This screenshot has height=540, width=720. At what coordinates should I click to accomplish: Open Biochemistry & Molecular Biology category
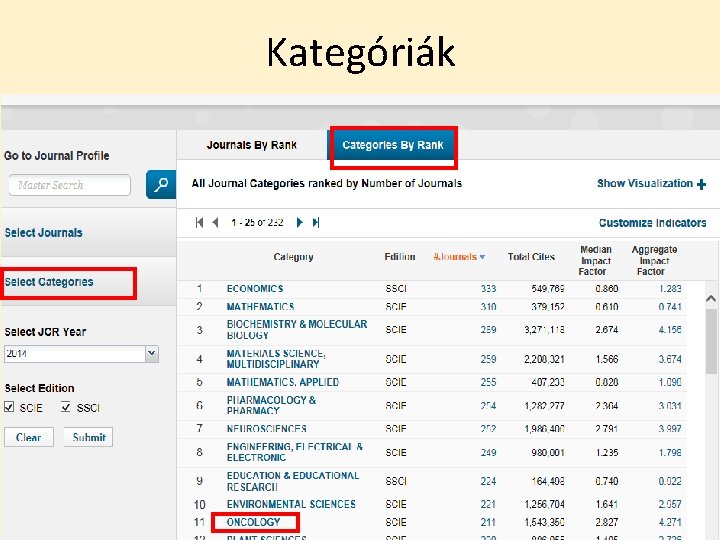click(297, 330)
